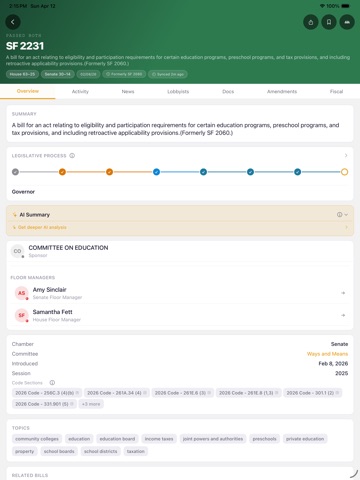
Task: Open 2026 Code 301.1 (2) chip
Action: point(313,393)
